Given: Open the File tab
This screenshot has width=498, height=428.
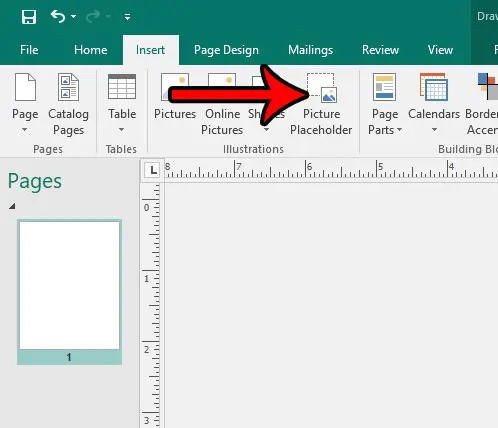Looking at the screenshot, I should pyautogui.click(x=29, y=50).
